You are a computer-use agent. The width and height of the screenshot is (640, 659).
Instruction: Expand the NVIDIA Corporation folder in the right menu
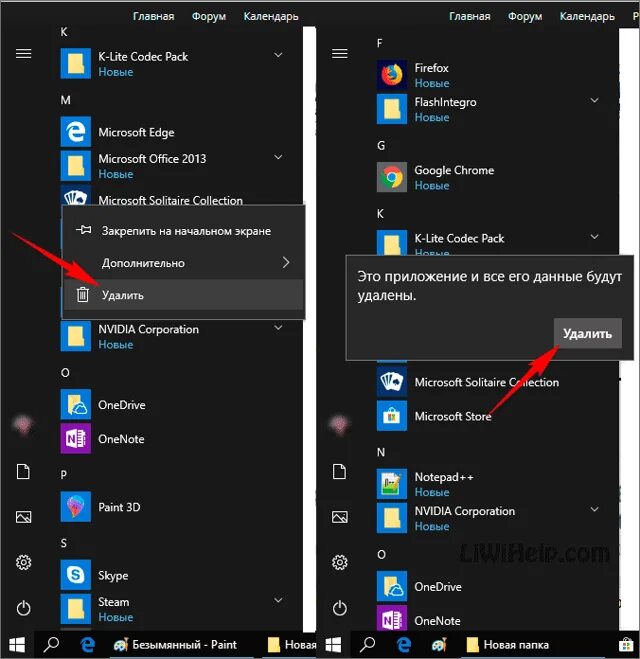(594, 509)
